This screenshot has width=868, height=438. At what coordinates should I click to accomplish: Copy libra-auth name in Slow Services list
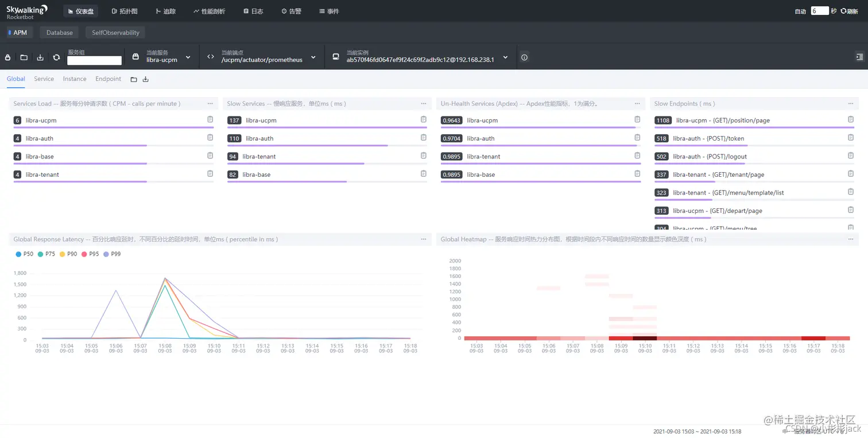tap(424, 137)
